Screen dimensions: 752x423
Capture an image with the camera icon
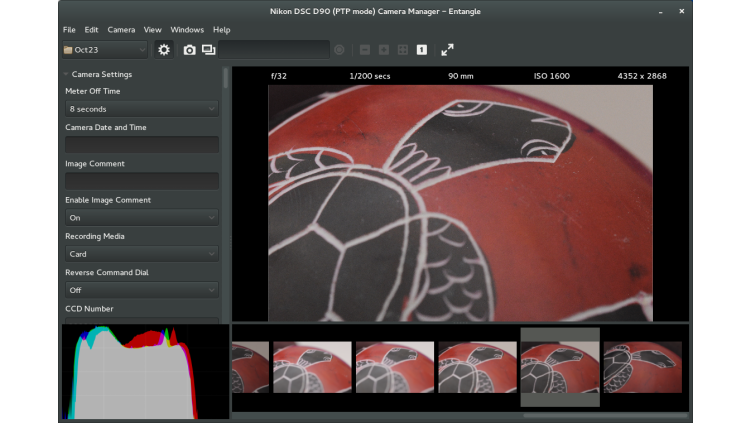pyautogui.click(x=189, y=50)
